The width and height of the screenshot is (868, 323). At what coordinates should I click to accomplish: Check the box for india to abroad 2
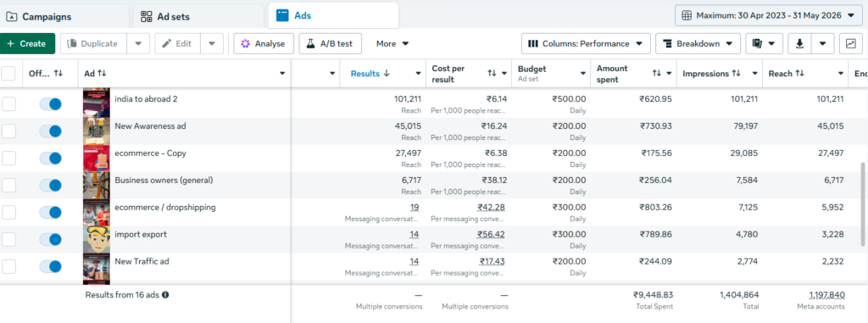click(x=8, y=104)
